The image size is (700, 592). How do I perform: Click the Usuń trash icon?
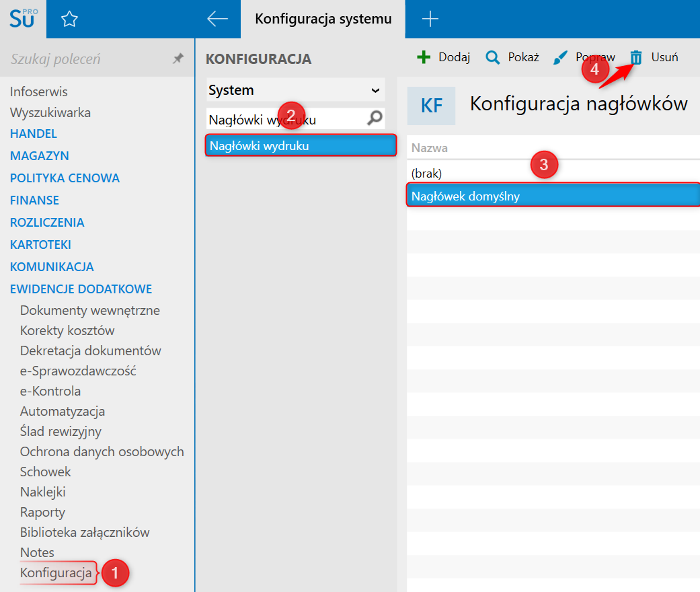(x=635, y=57)
